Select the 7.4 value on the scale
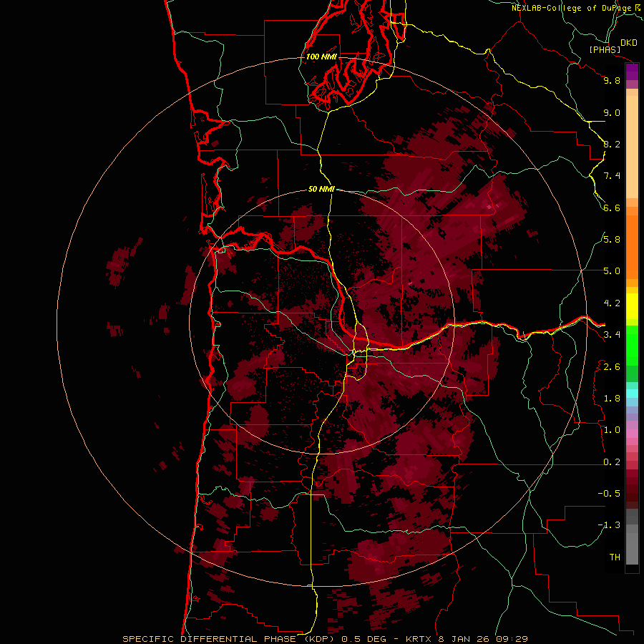This screenshot has width=644, height=644. pos(612,176)
